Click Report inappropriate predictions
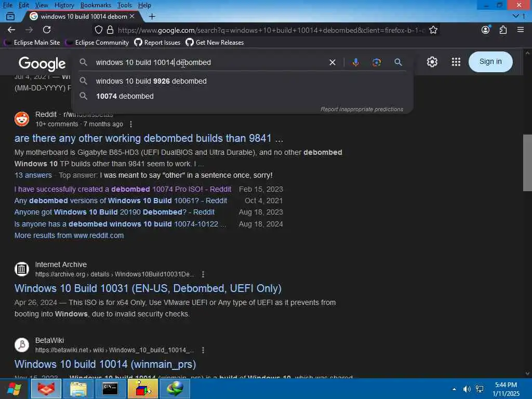Screen dimensions: 532x399 pos(362,109)
